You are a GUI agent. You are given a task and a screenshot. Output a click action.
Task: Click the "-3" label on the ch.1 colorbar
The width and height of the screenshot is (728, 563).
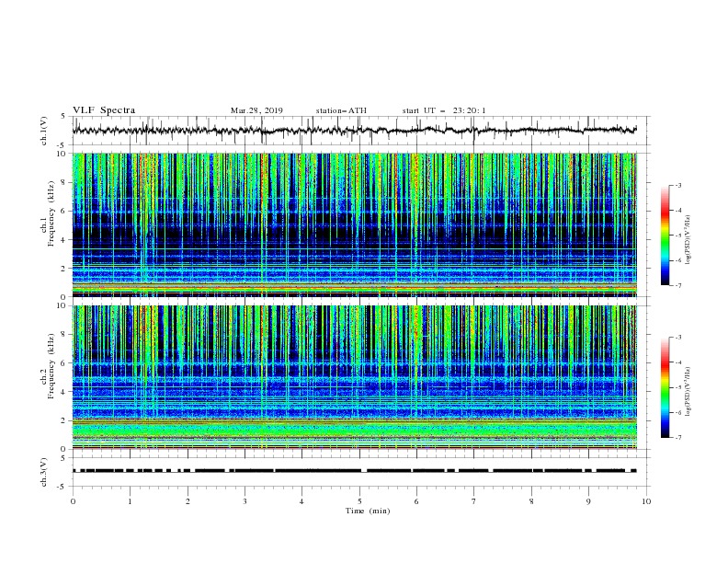pyautogui.click(x=677, y=185)
